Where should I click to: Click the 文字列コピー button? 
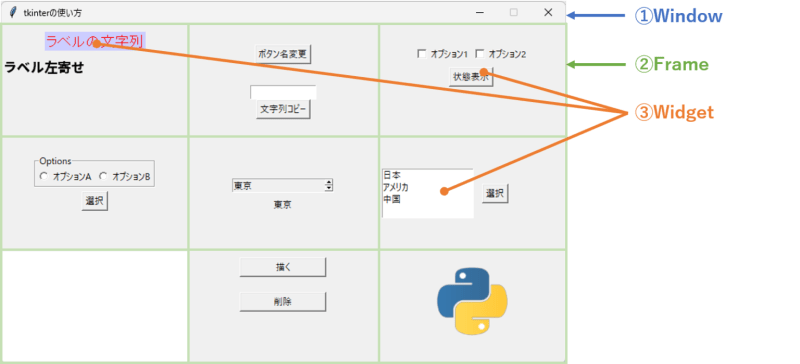pyautogui.click(x=283, y=109)
